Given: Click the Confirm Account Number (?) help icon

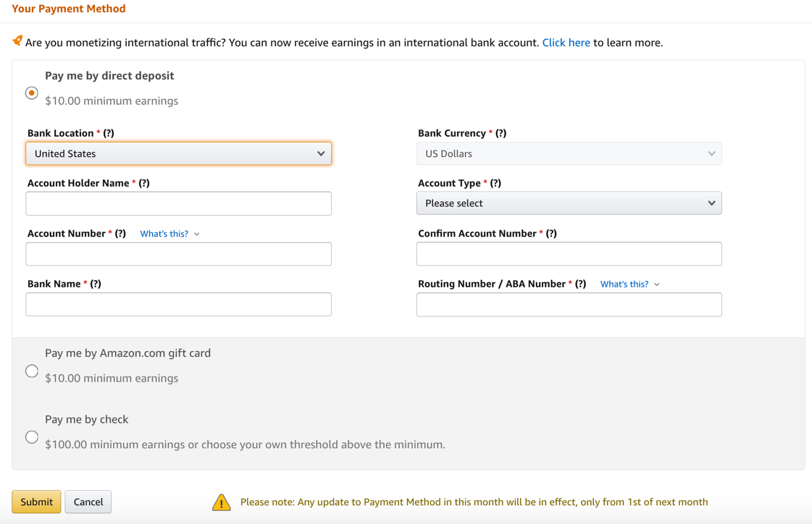Looking at the screenshot, I should click(551, 233).
